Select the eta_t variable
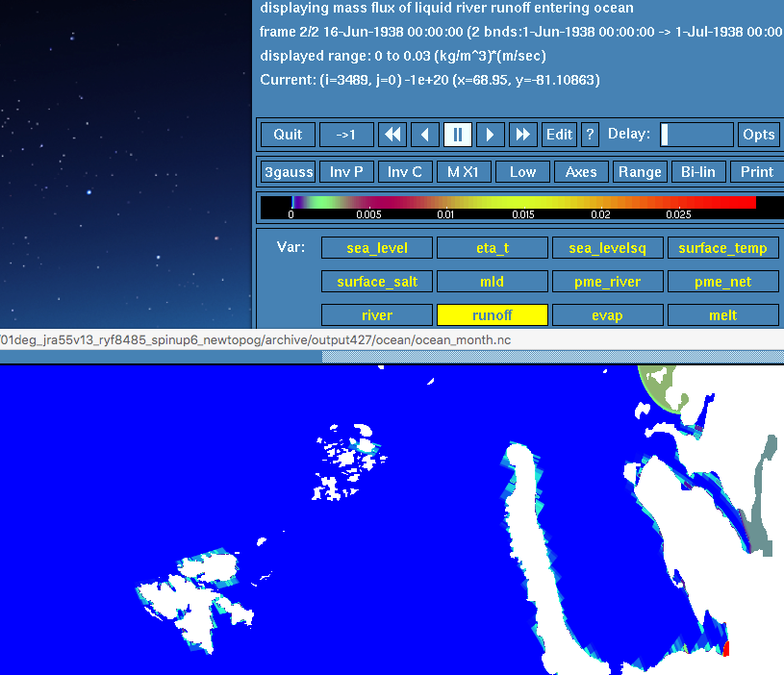 tap(493, 248)
